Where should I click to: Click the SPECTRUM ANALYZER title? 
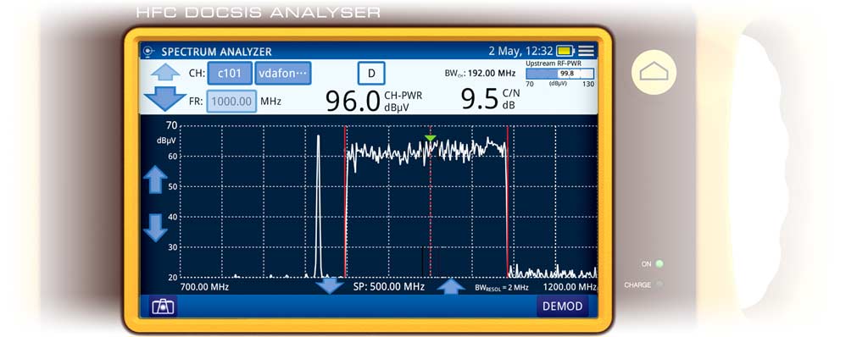click(216, 52)
